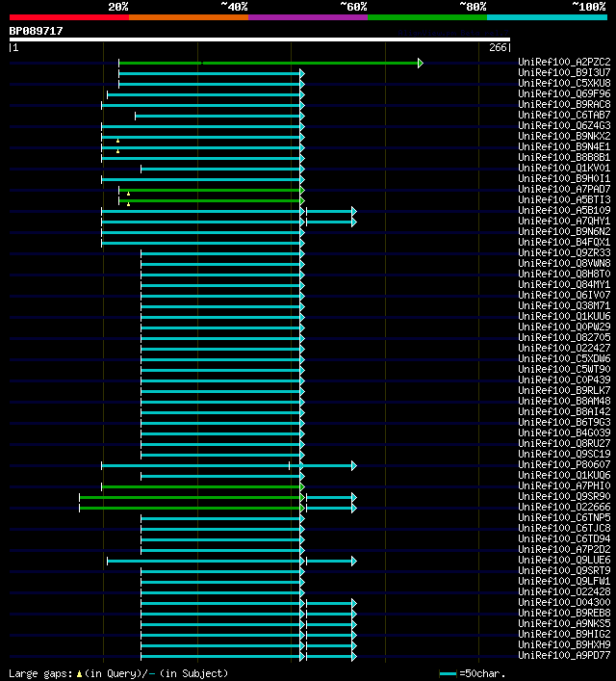Select the UniRef100_P80607 subject label
616x681 pixels.
[x=564, y=464]
